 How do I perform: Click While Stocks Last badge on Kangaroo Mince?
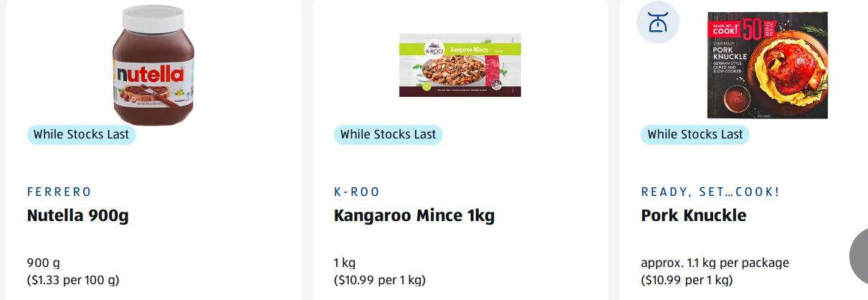(388, 134)
